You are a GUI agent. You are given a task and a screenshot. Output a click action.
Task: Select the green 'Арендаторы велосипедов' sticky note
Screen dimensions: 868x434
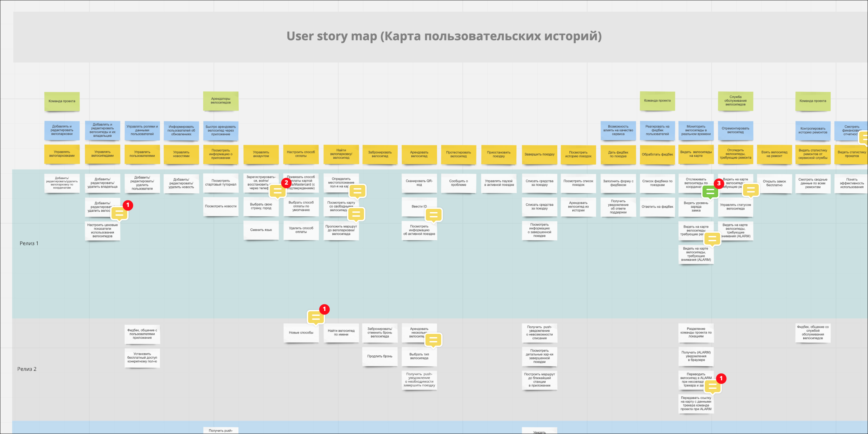pyautogui.click(x=221, y=101)
